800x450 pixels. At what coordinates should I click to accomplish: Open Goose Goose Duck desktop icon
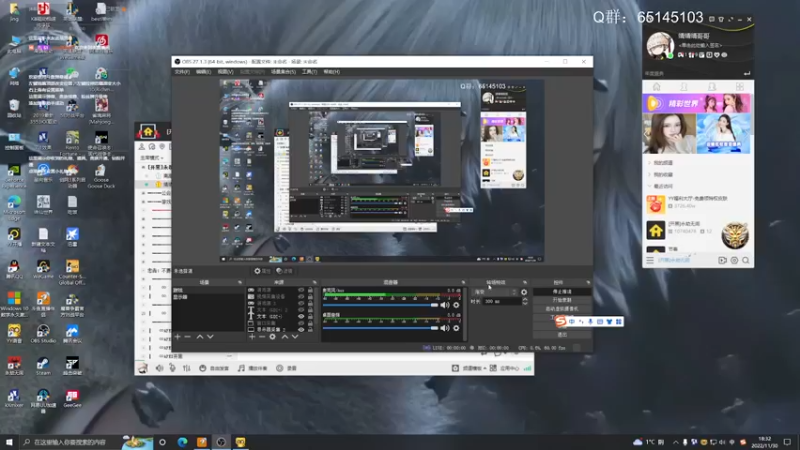(x=101, y=176)
